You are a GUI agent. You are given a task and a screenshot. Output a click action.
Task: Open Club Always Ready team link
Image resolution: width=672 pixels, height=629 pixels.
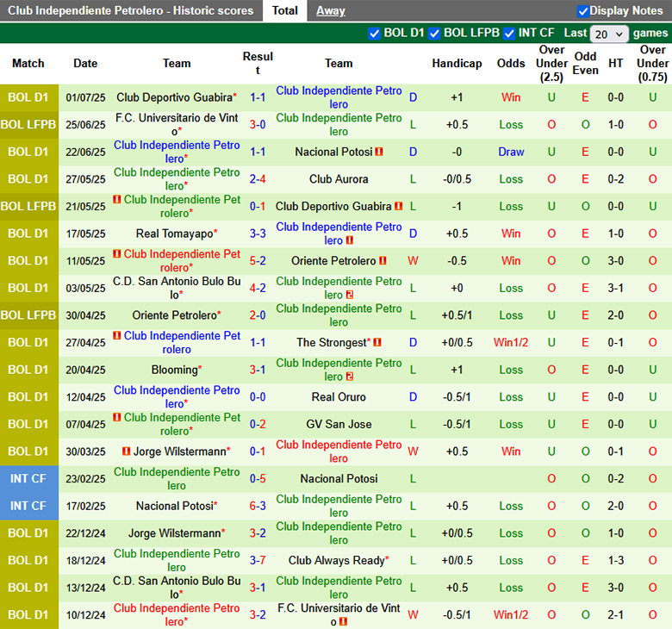tap(336, 560)
